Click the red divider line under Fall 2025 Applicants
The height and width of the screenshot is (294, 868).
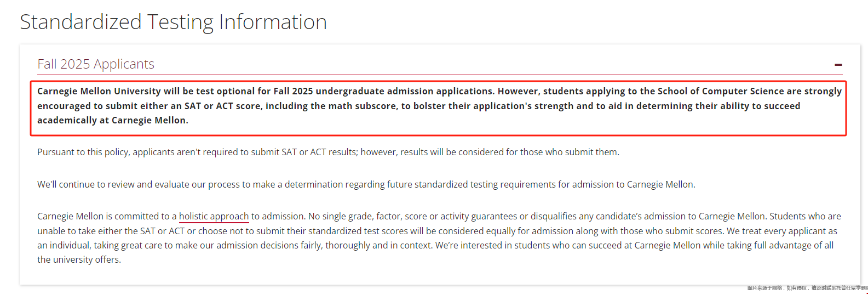pos(440,75)
